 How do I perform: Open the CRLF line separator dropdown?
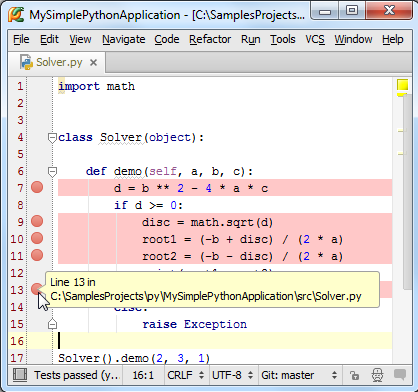(186, 375)
